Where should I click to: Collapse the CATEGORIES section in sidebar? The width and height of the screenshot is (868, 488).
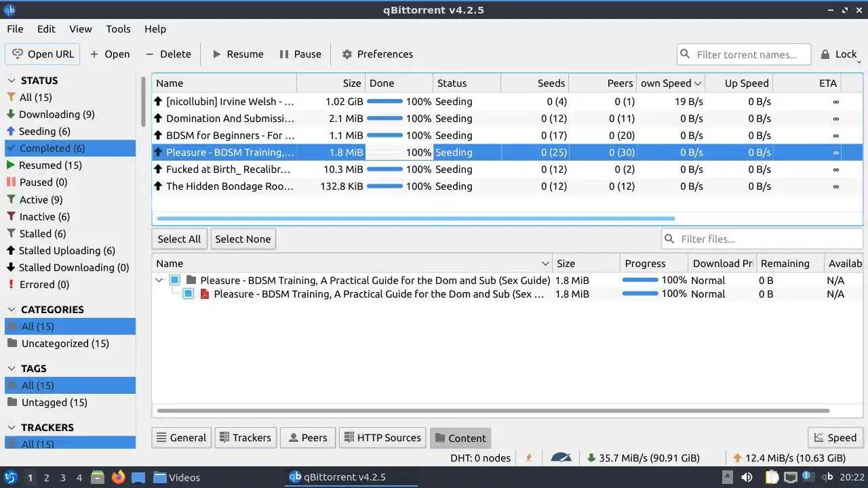pos(10,310)
